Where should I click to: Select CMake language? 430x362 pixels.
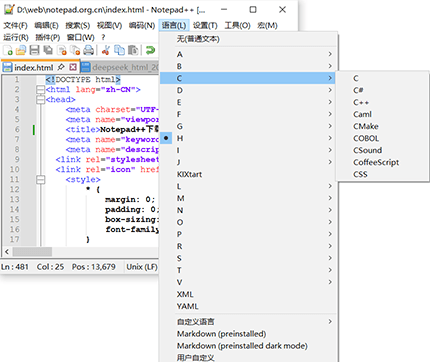pos(383,126)
